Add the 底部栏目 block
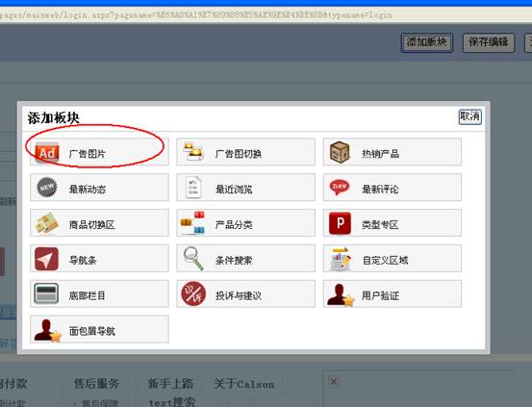Image resolution: width=532 pixels, height=407 pixels. 99,294
